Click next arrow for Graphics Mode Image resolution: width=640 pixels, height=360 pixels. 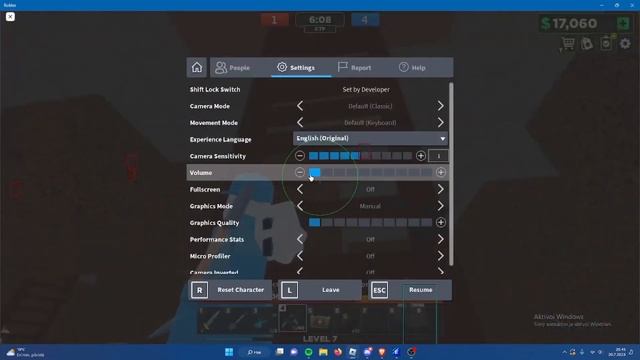click(440, 206)
